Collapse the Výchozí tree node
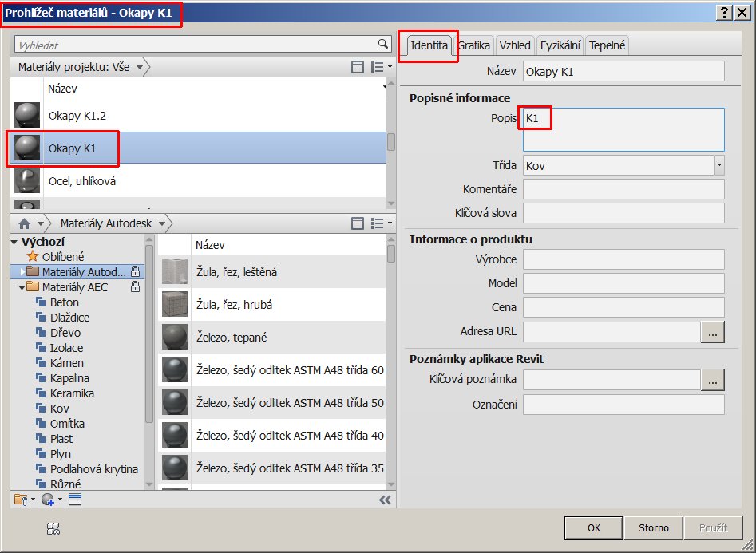The image size is (756, 553). click(x=14, y=242)
